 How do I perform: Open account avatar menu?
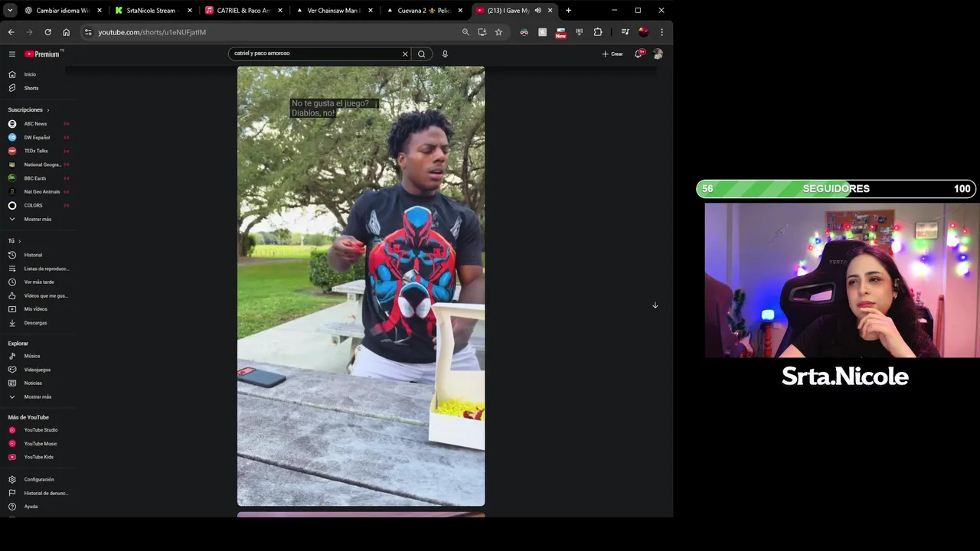click(x=658, y=54)
